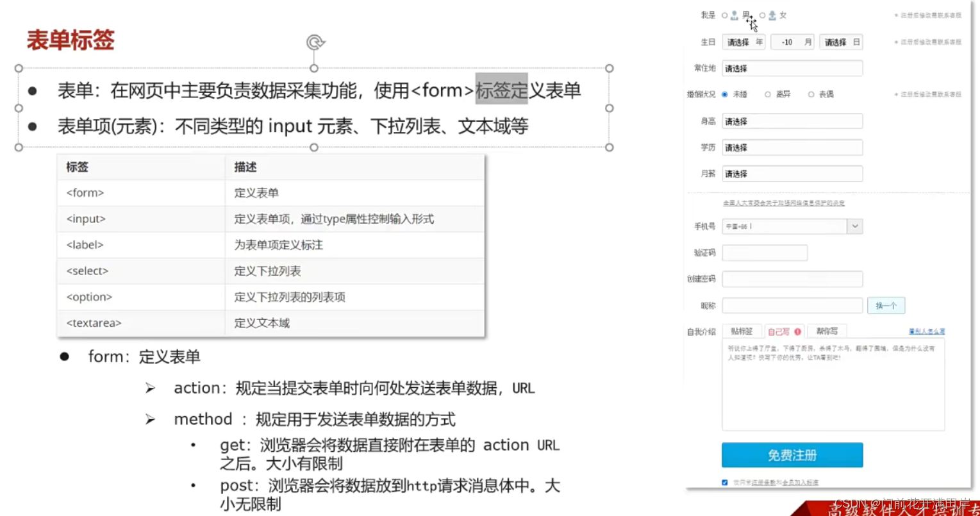Click the 定义下拉列表的列表项 cell
980x516 pixels.
[x=355, y=297]
